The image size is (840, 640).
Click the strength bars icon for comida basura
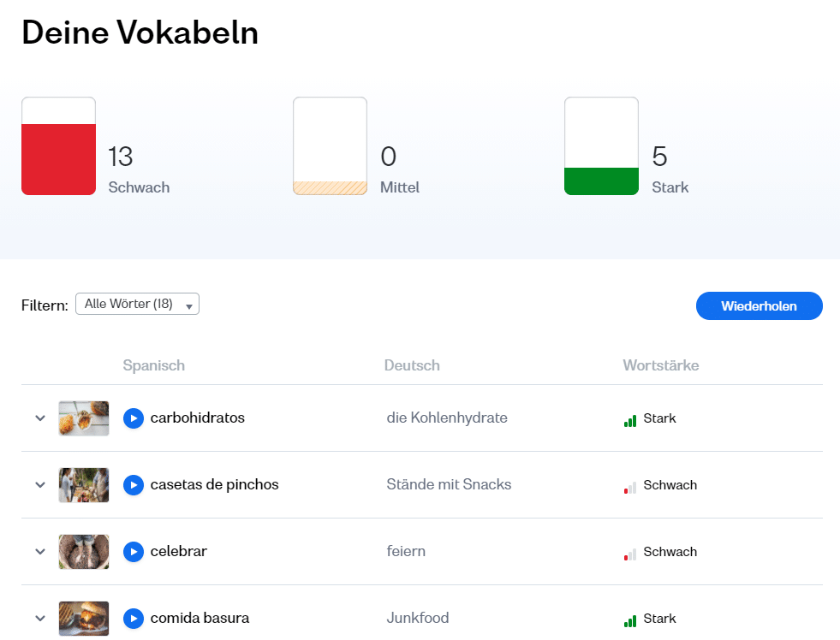pyautogui.click(x=630, y=620)
